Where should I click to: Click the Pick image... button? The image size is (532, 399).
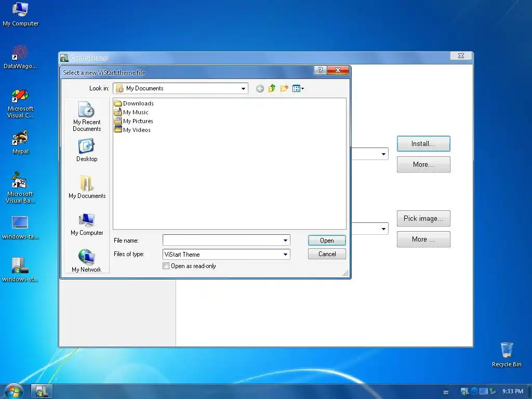point(423,218)
